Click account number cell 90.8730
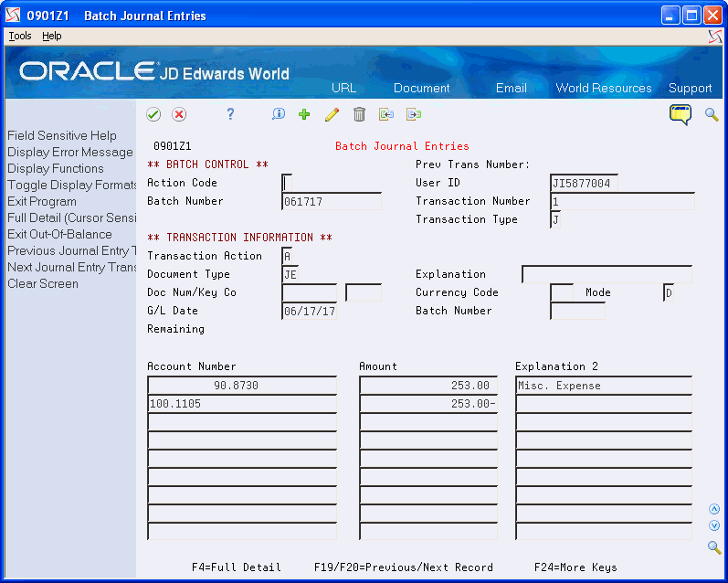 242,385
